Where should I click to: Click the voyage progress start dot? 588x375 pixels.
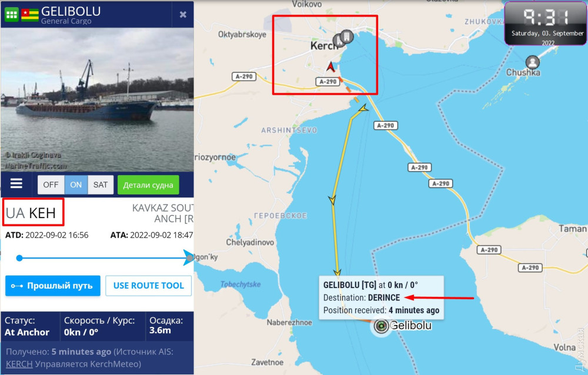19,258
